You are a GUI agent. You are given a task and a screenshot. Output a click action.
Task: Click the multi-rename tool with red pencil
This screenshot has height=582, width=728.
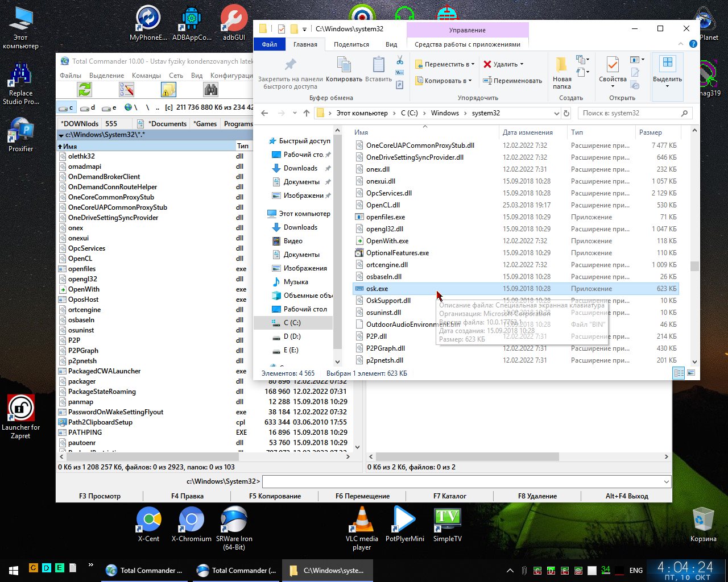[126, 89]
